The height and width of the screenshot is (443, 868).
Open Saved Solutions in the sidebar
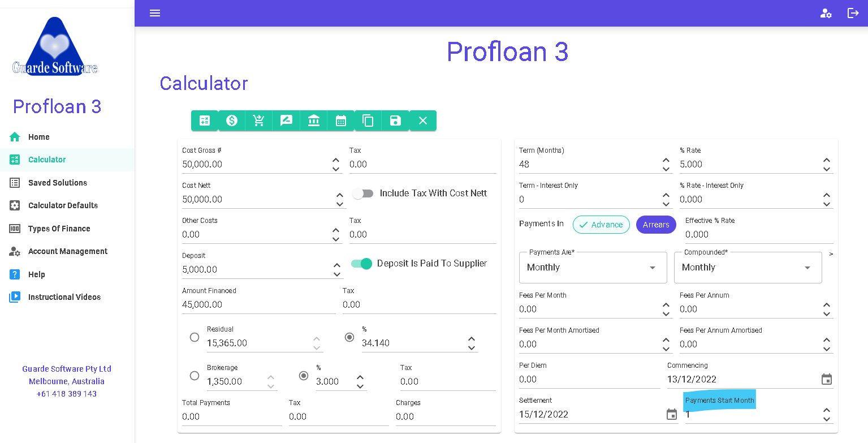(67, 183)
